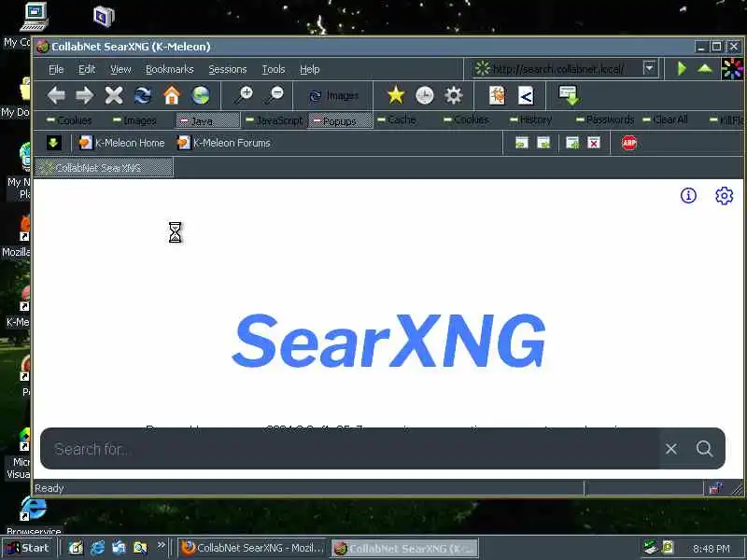Zoom in with the magnifier plus icon
Image resolution: width=747 pixels, height=560 pixels.
[x=245, y=96]
